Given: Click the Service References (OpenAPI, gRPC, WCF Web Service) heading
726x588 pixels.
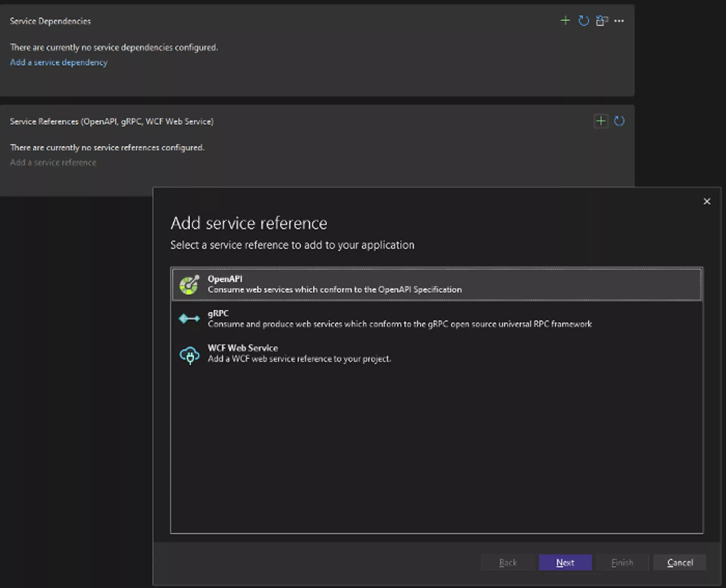Looking at the screenshot, I should (x=112, y=121).
